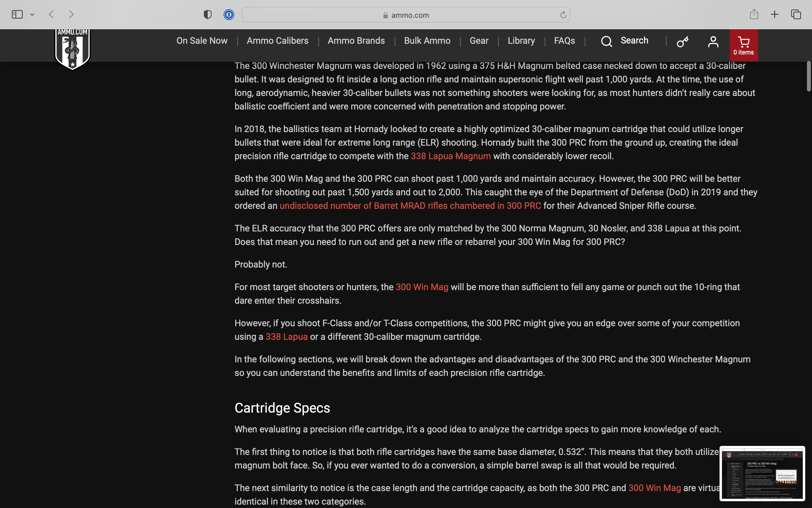Toggle the Safari sidebar
The height and width of the screenshot is (508, 812).
(17, 14)
